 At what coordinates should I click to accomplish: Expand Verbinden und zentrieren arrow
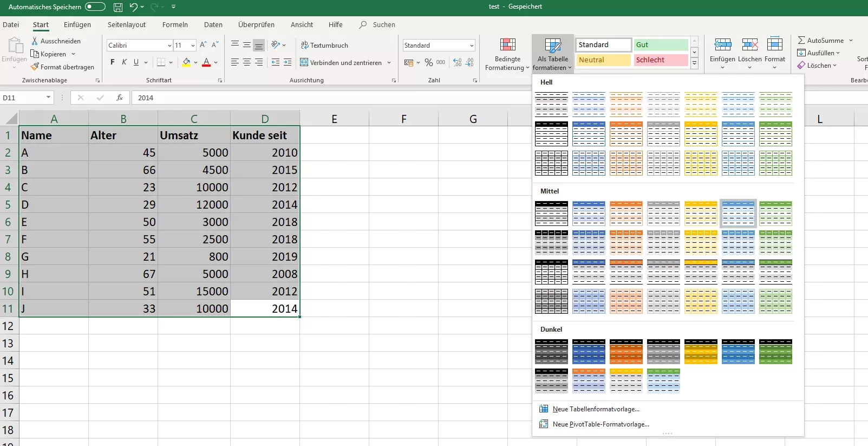tap(389, 63)
